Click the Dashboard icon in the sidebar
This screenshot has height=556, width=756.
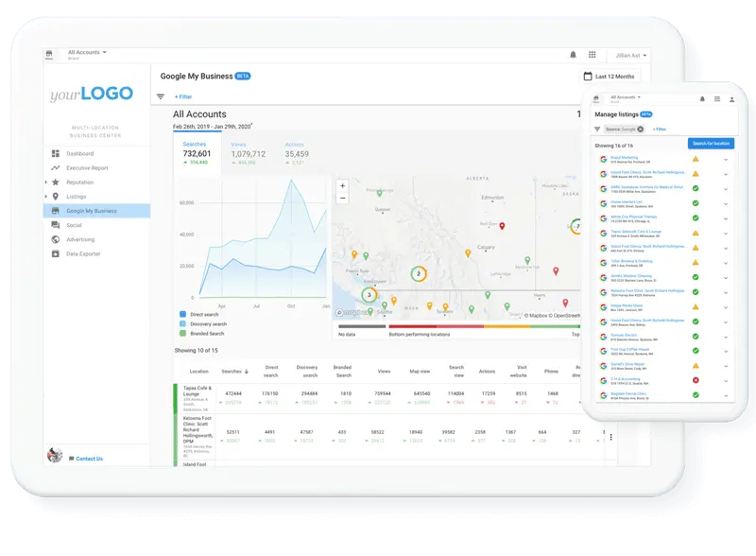click(56, 153)
